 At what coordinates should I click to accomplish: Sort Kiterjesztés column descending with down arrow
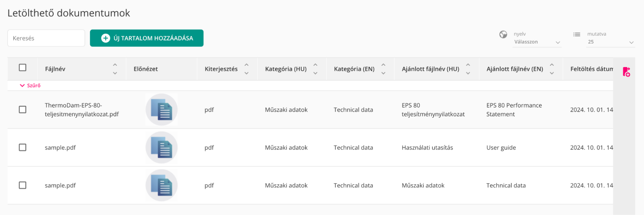[x=246, y=73]
